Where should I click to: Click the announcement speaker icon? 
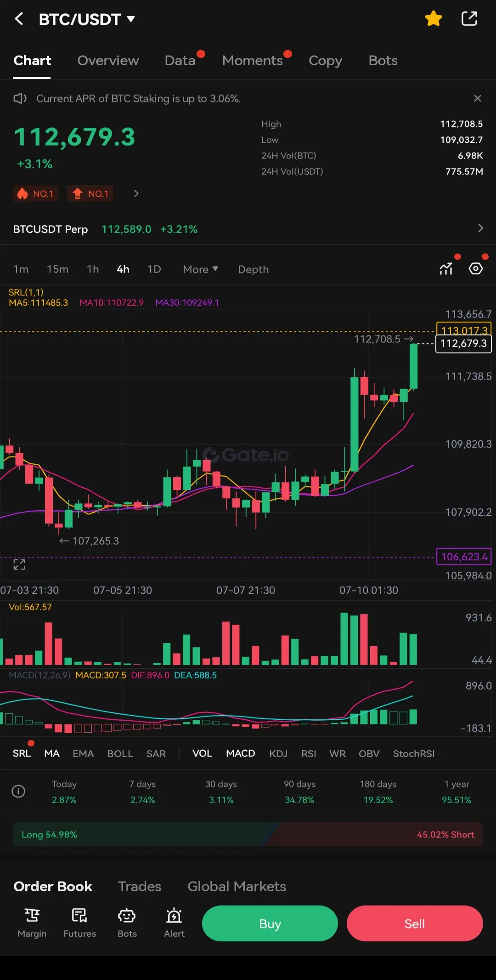(x=20, y=98)
